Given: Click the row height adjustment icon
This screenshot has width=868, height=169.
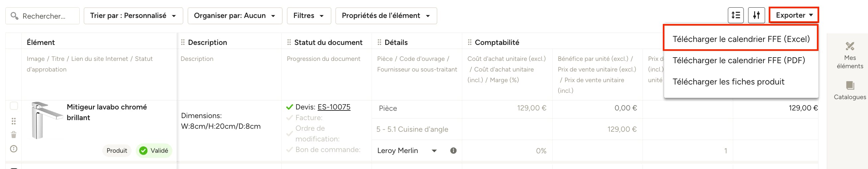Looking at the screenshot, I should pyautogui.click(x=736, y=15).
